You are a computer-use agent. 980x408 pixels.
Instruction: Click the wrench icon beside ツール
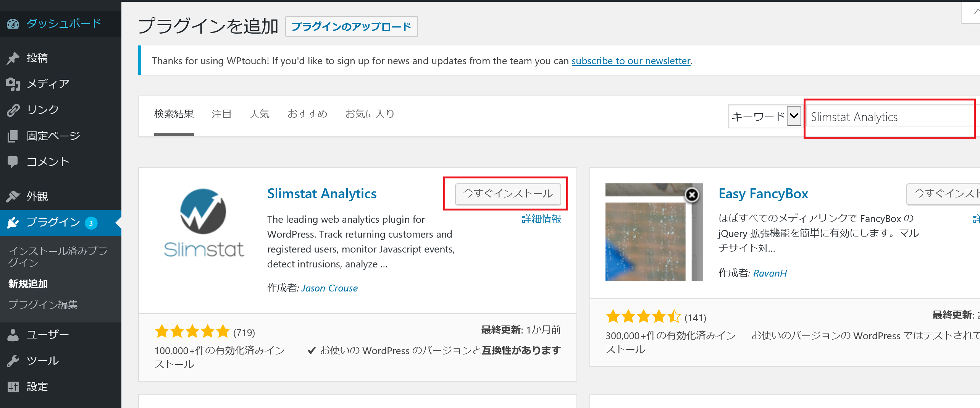(13, 361)
